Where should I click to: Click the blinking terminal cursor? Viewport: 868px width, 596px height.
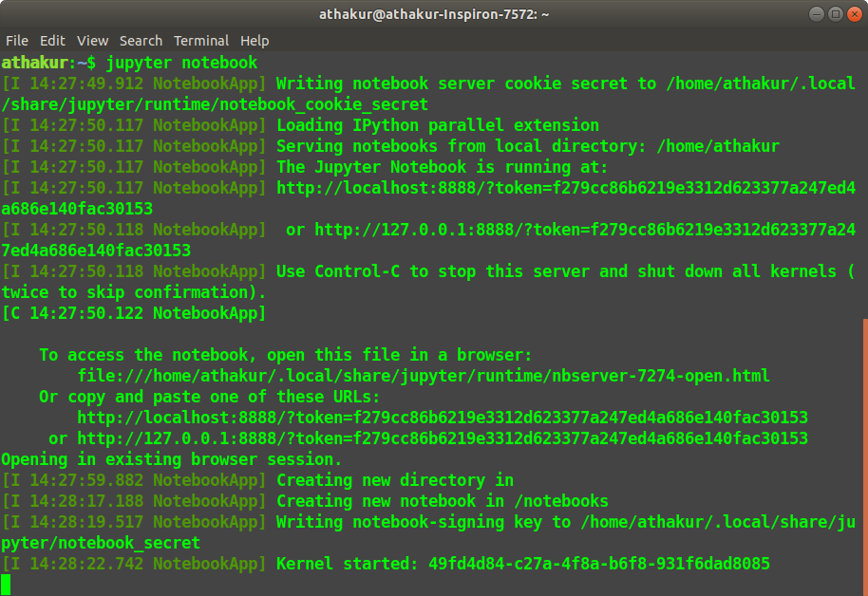point(10,584)
